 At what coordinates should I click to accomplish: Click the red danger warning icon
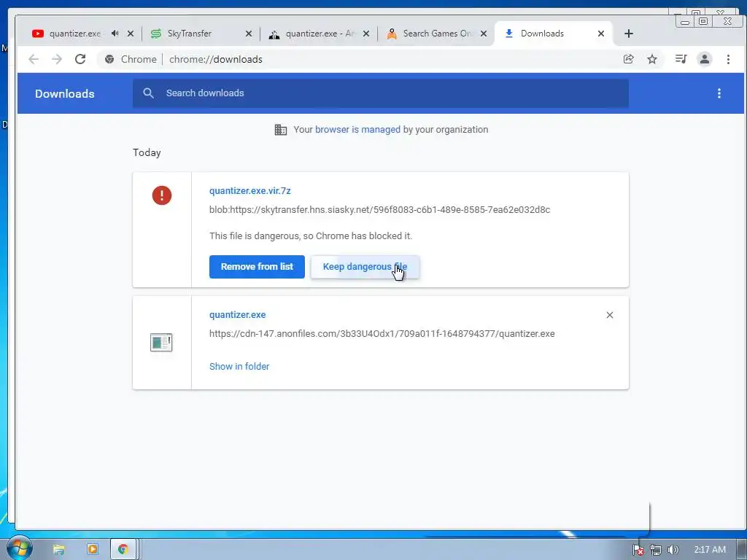tap(161, 195)
